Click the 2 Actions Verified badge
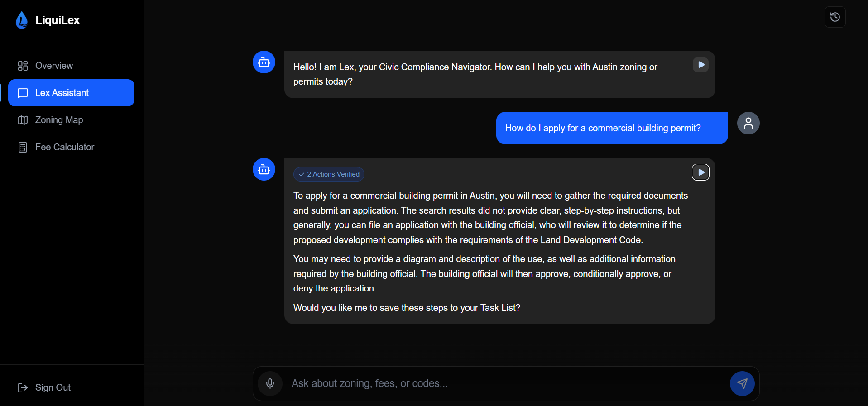The image size is (868, 406). (x=329, y=174)
